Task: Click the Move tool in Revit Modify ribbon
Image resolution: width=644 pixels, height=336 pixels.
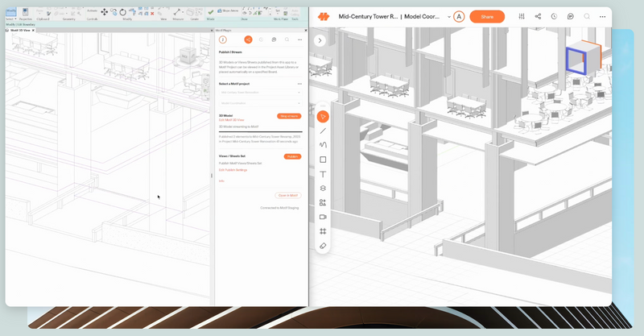Action: point(105,12)
